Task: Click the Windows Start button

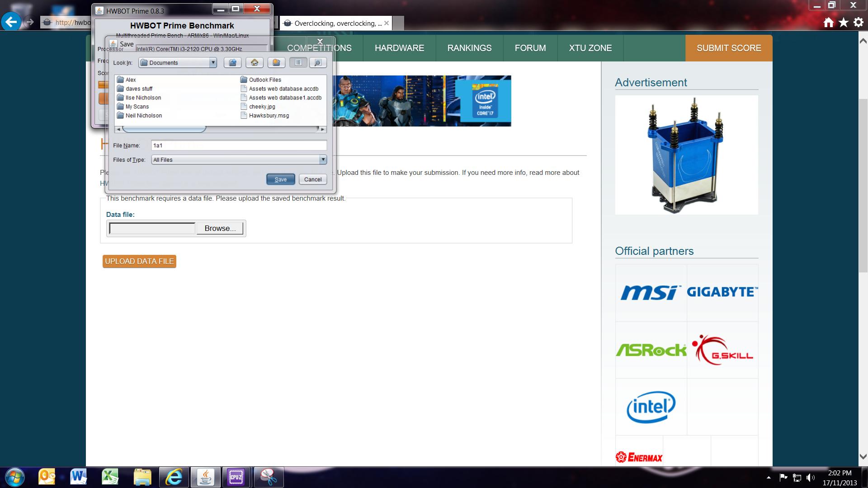Action: coord(14,477)
